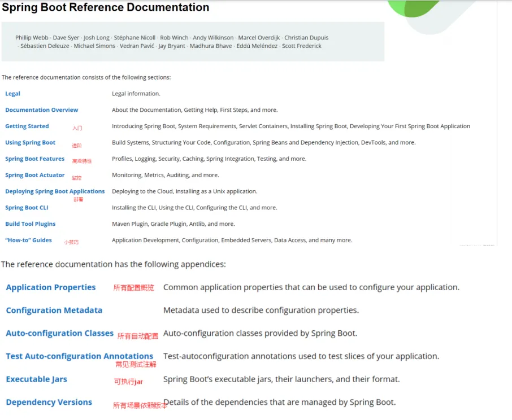Open the Using Spring Boot section
512x420 pixels.
[x=30, y=142]
